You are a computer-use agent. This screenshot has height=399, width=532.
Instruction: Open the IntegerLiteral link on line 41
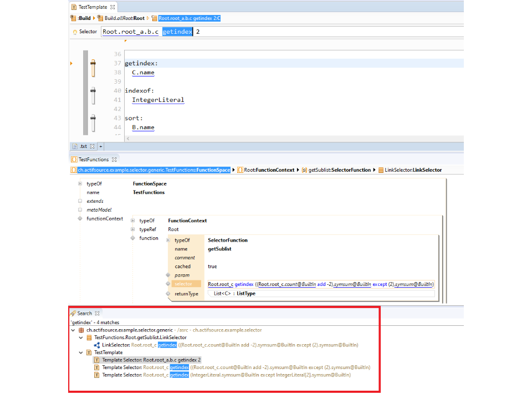tap(157, 100)
